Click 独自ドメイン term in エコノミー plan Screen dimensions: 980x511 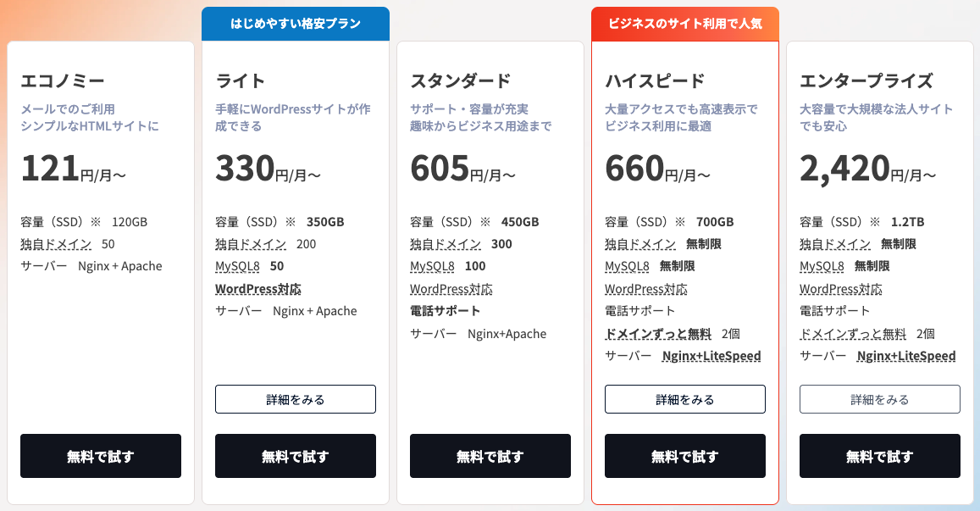click(x=56, y=244)
